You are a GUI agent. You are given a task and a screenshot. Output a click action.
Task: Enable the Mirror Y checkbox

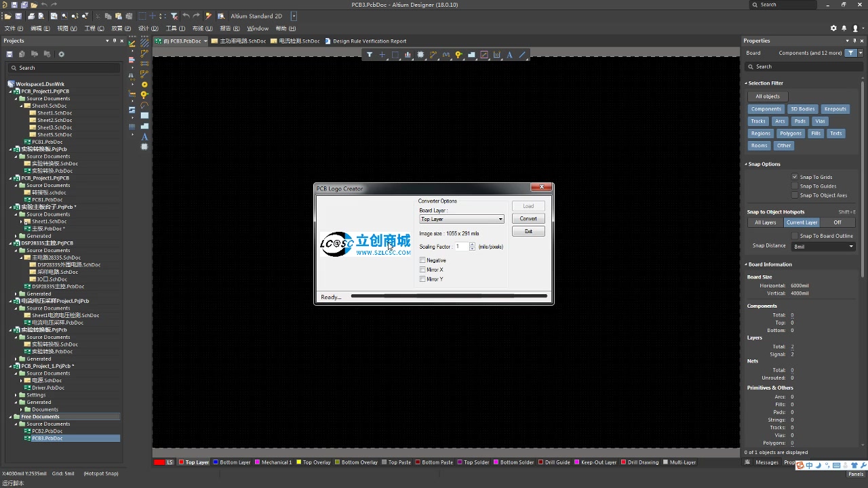pyautogui.click(x=422, y=279)
